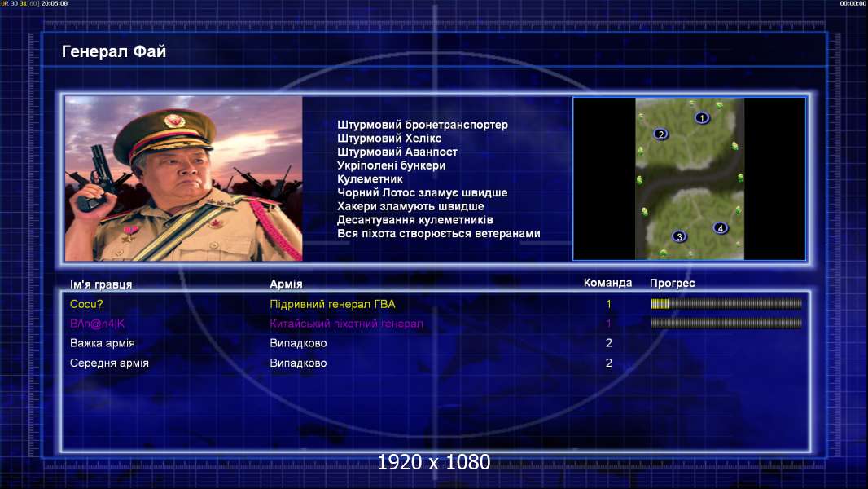868x489 pixels.
Task: Click team number for Cocu? row
Action: pos(608,304)
